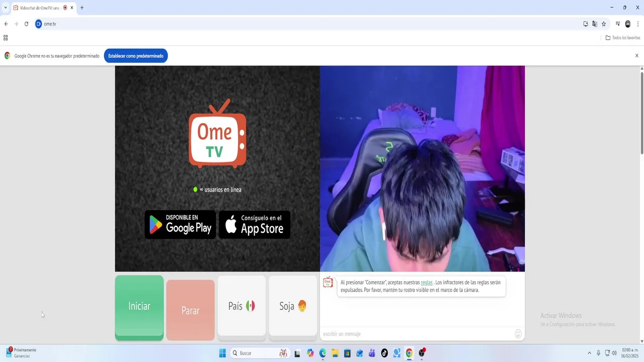This screenshot has height=362, width=644.
Task: Click 'Establecer como predeterminado' button
Action: click(x=136, y=56)
